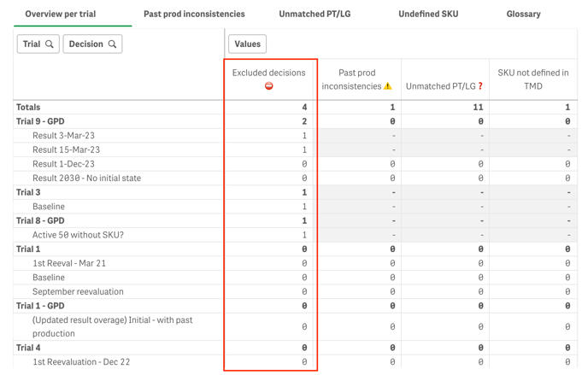Open the Undefined SKU tab
Viewport: 588px width, 375px height.
click(428, 15)
